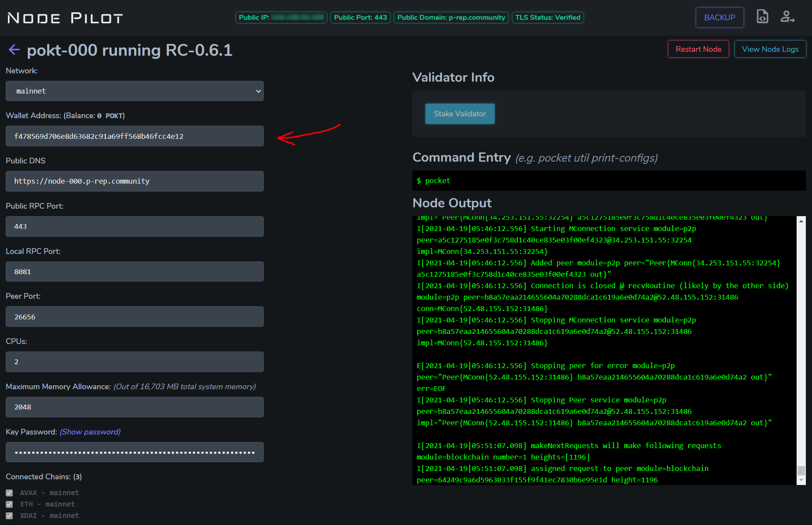Click the Key Password field
Viewport: 812px width, 525px height.
coord(135,452)
